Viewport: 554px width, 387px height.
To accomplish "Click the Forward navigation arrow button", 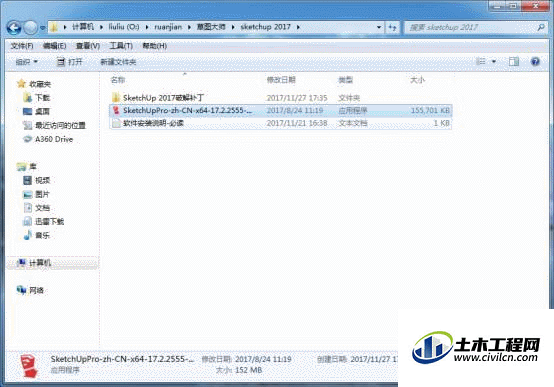I will tap(31, 28).
